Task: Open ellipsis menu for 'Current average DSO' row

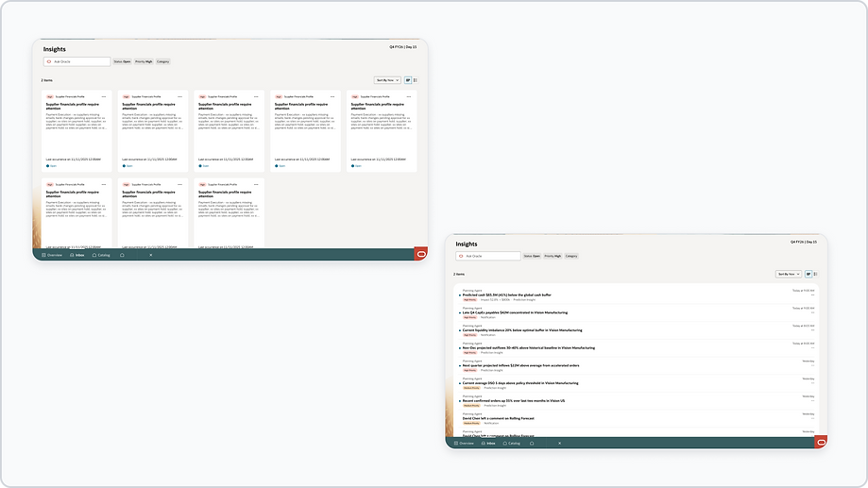Action: 812,383
